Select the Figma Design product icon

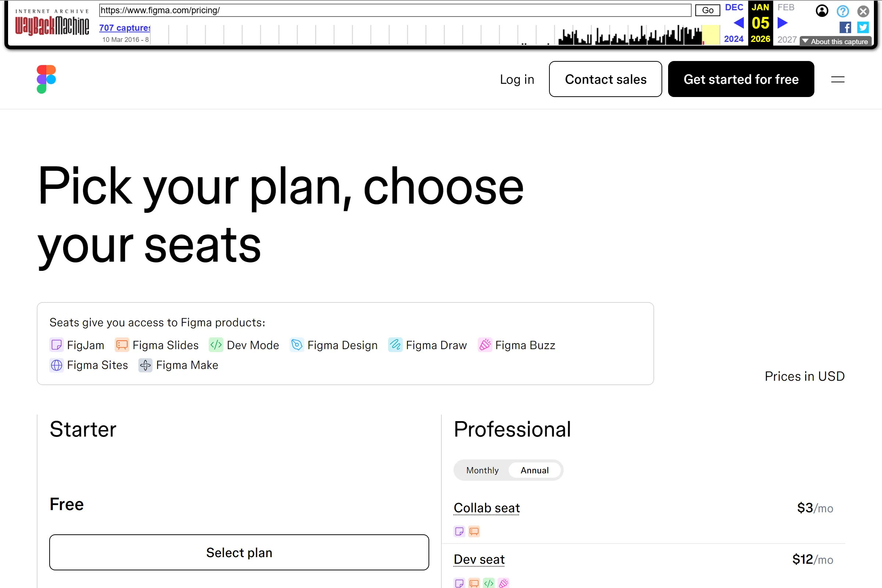(x=297, y=345)
